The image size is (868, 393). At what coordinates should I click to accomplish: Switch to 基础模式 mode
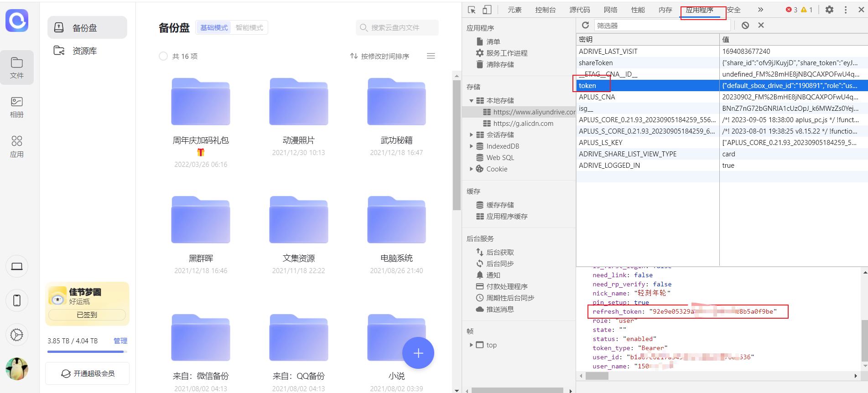click(x=214, y=28)
